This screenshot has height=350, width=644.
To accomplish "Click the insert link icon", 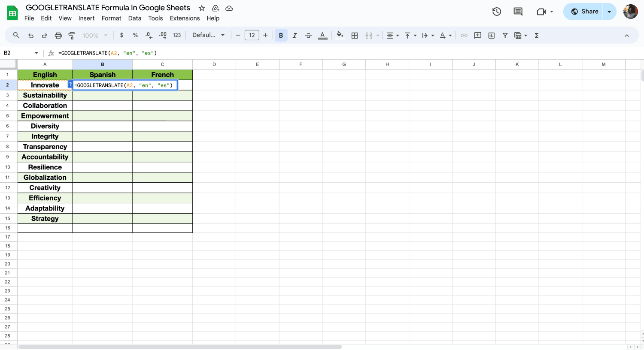I will coord(464,36).
